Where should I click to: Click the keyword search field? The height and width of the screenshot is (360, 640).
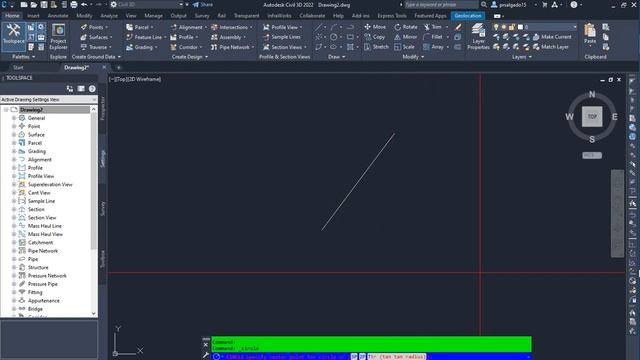[441, 4]
